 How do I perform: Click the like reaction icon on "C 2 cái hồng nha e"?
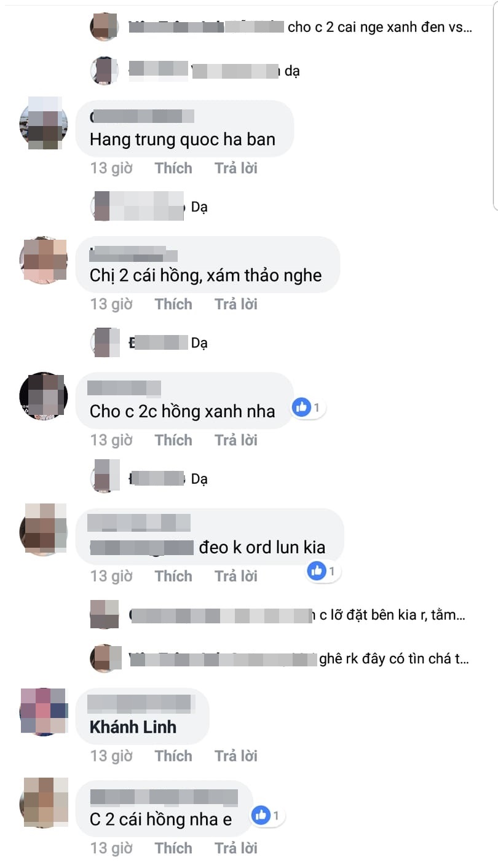point(261,816)
